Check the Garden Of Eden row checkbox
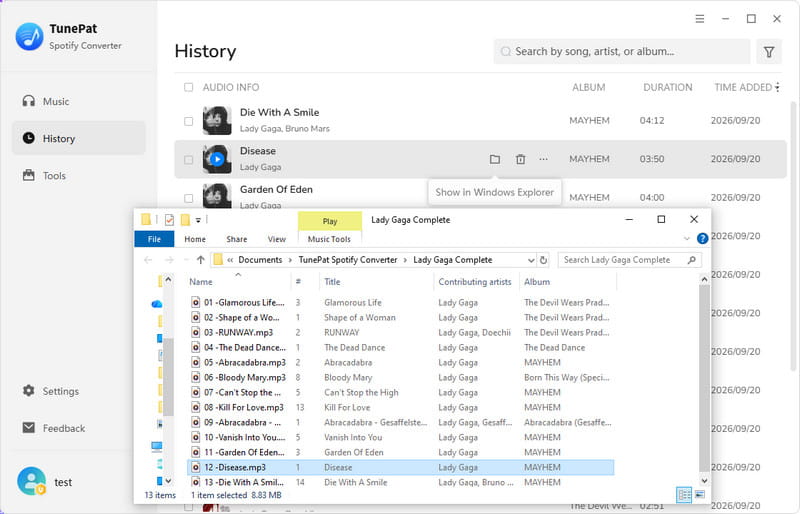The image size is (800, 514). click(x=188, y=198)
